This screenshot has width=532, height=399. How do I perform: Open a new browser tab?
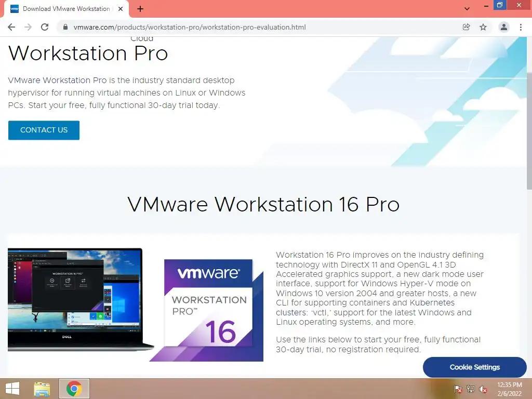click(140, 9)
